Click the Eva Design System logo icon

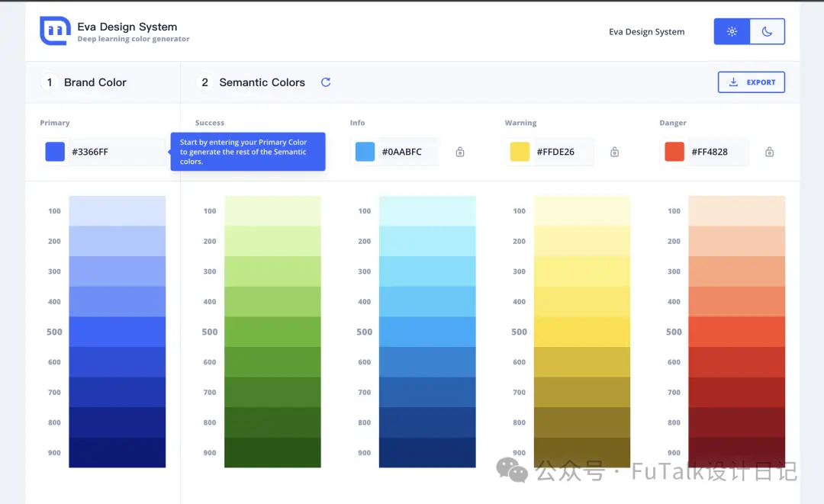(x=55, y=30)
